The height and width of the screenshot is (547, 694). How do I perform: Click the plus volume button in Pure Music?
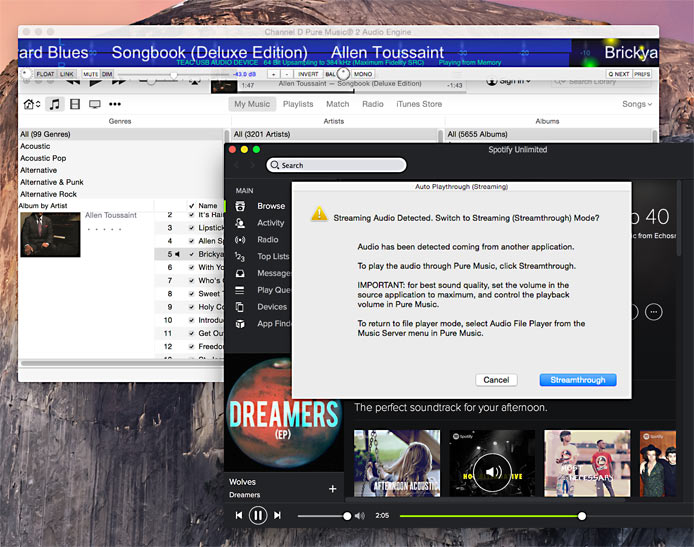point(274,74)
